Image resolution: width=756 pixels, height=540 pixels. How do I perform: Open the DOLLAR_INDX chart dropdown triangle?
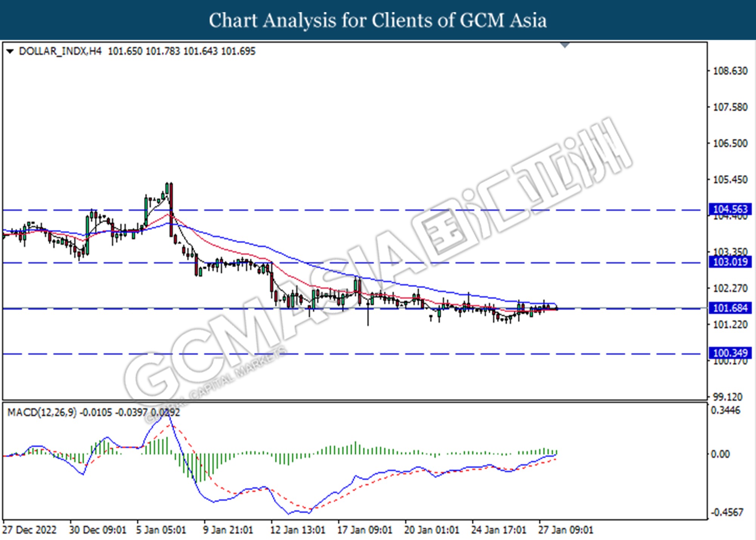click(x=10, y=51)
